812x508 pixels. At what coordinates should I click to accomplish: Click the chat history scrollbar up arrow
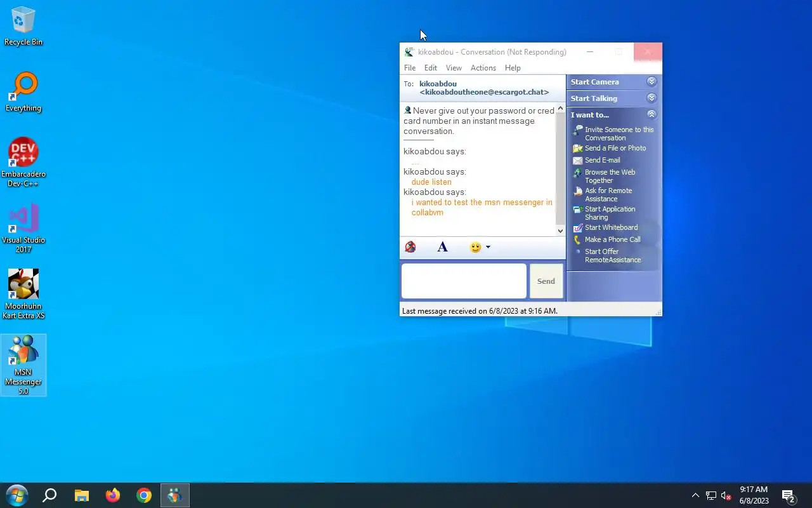(x=560, y=109)
